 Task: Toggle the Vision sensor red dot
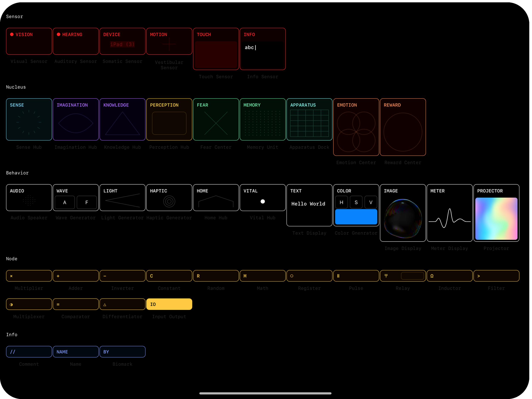pyautogui.click(x=12, y=34)
